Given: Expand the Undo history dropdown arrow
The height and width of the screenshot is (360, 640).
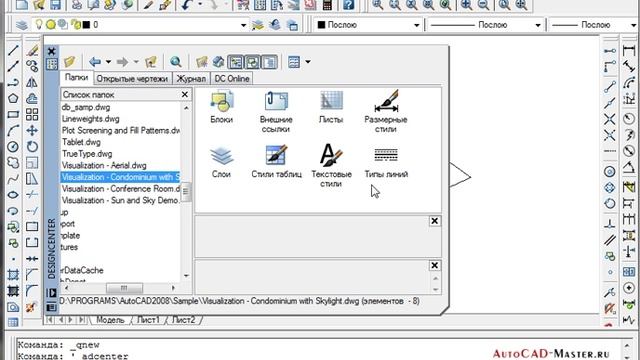Looking at the screenshot, I should (x=200, y=4).
